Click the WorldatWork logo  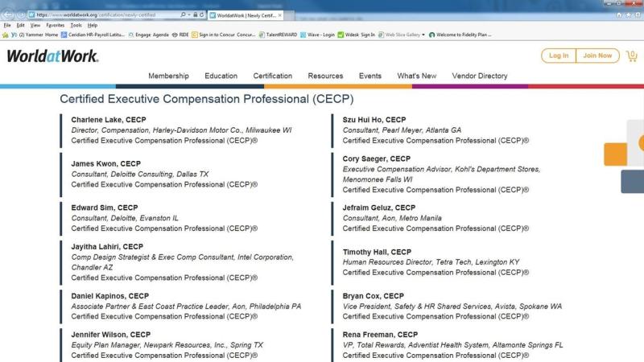[x=52, y=56]
